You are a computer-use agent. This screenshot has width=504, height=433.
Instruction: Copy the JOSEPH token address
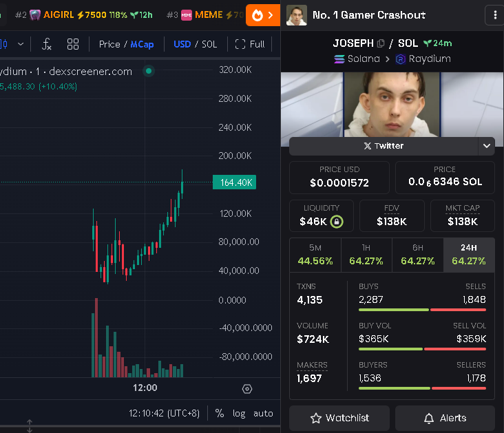[381, 43]
